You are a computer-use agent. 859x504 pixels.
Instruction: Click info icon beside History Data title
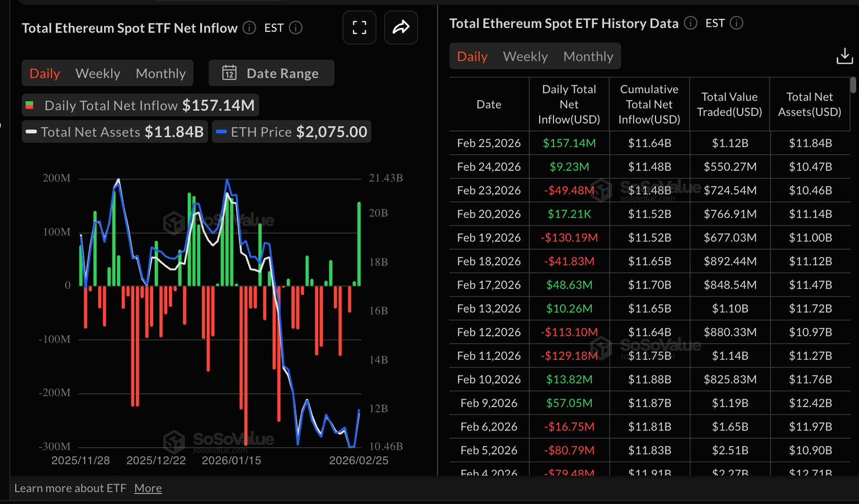tap(691, 23)
